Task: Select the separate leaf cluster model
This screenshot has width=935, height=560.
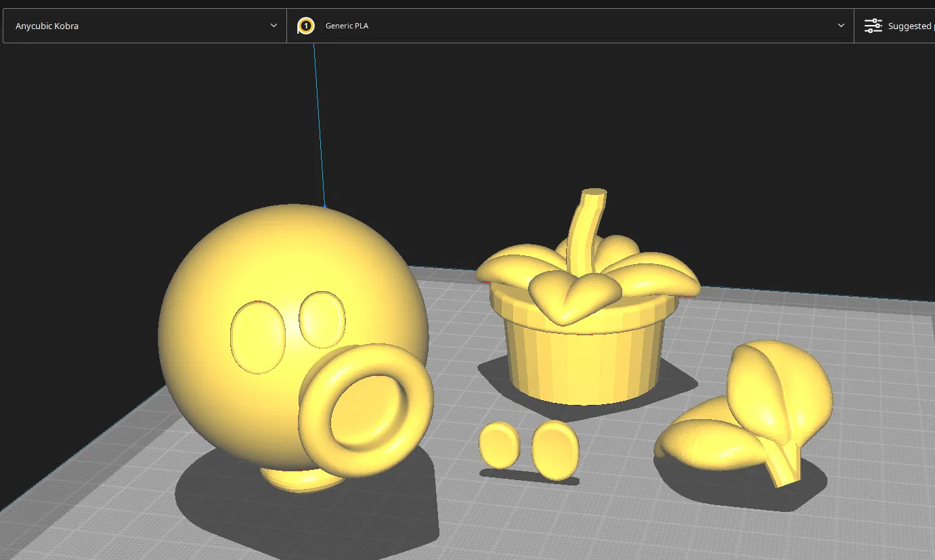Action: [x=745, y=414]
